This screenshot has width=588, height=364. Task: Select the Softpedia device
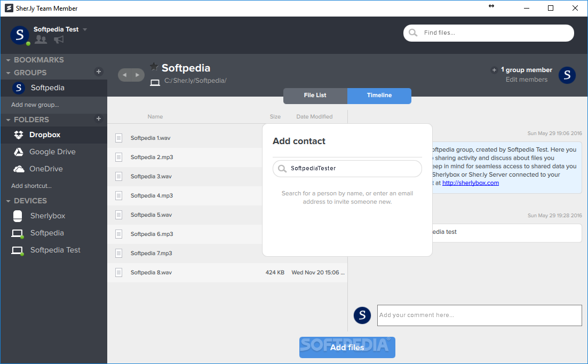tap(54, 233)
